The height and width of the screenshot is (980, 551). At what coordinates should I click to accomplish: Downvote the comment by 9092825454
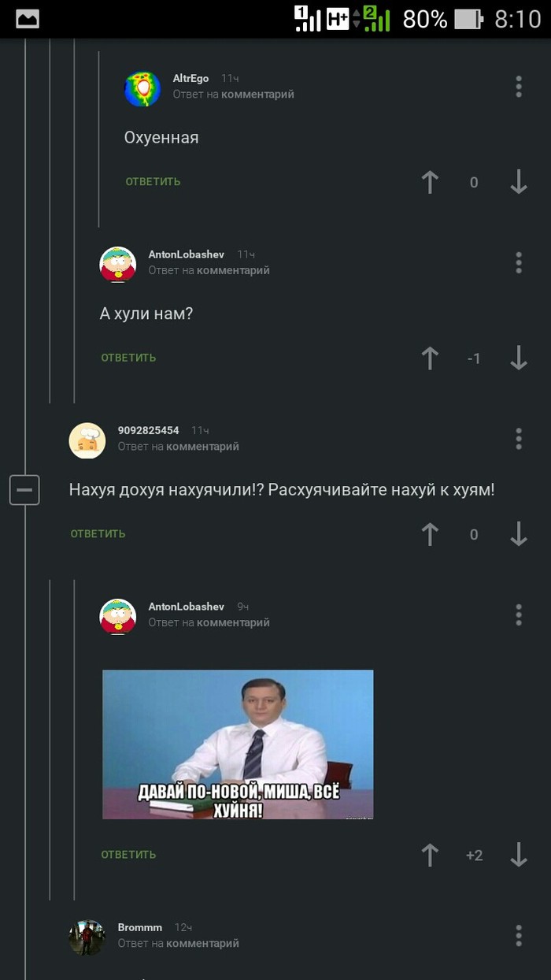pyautogui.click(x=518, y=534)
